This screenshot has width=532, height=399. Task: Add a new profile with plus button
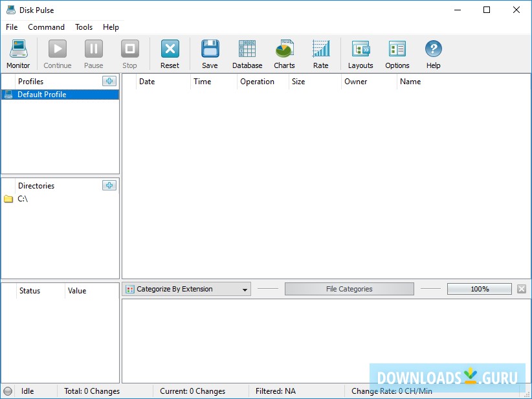tap(109, 81)
